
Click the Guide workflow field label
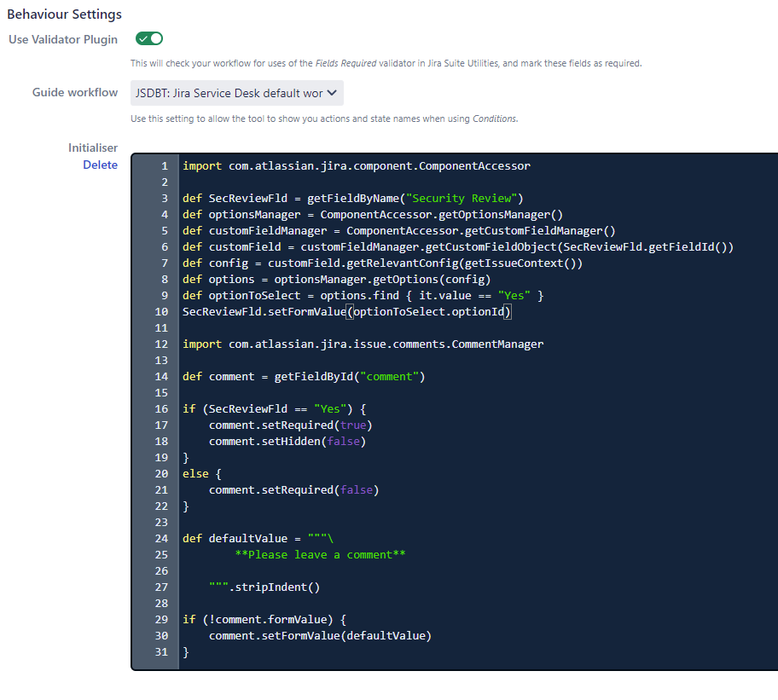coord(75,92)
